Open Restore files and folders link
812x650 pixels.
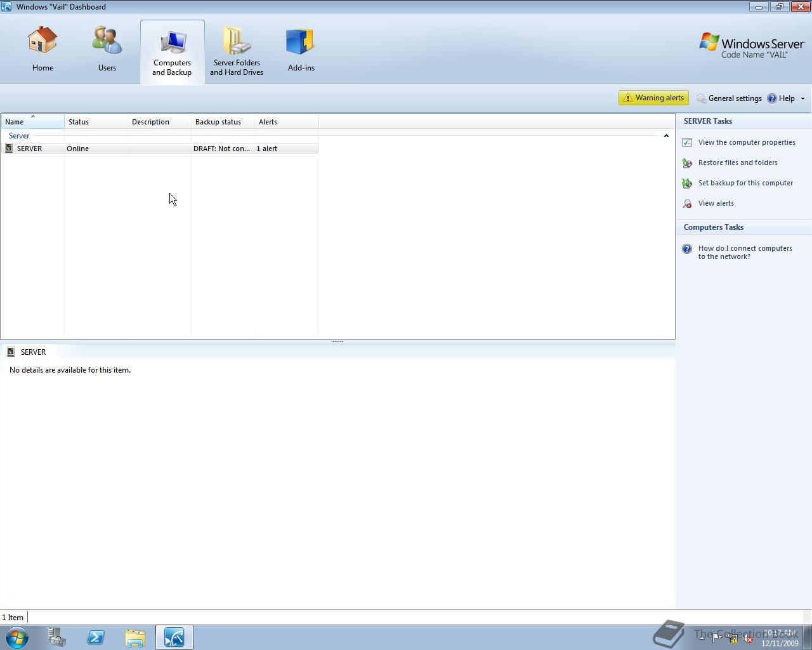[738, 162]
